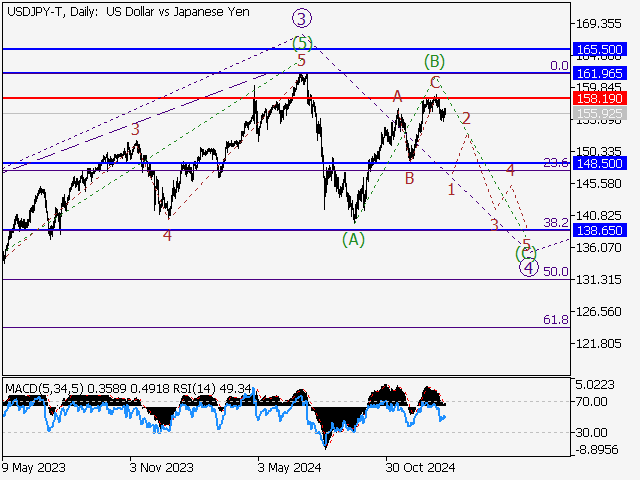Image resolution: width=640 pixels, height=480 pixels.
Task: Click the green (A) wave label
Action: click(x=353, y=239)
